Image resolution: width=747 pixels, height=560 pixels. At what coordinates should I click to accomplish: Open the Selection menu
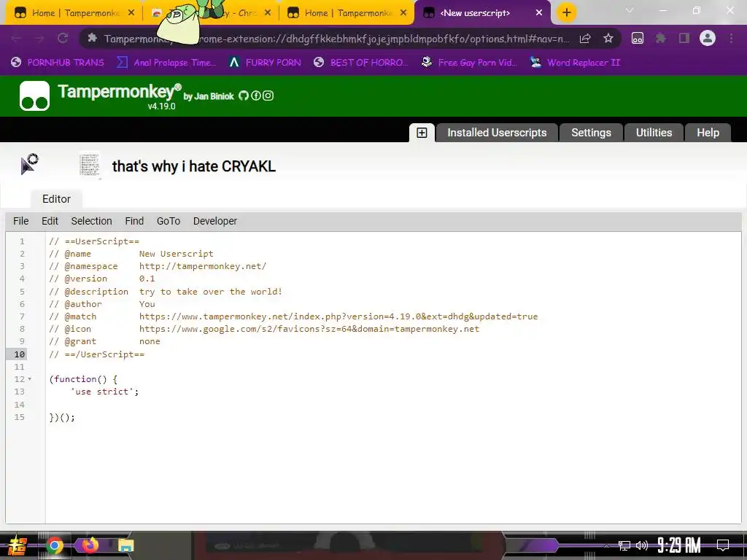91,221
